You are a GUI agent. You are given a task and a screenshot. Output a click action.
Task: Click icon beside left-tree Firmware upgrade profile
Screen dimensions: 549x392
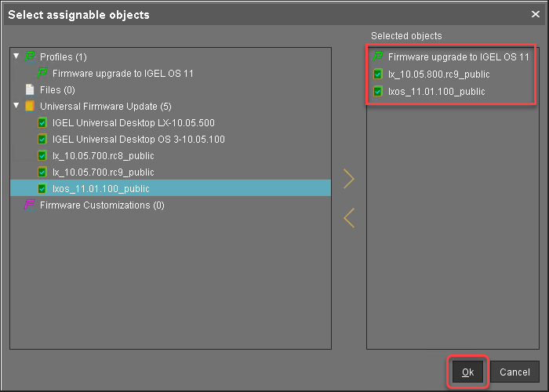pos(43,74)
